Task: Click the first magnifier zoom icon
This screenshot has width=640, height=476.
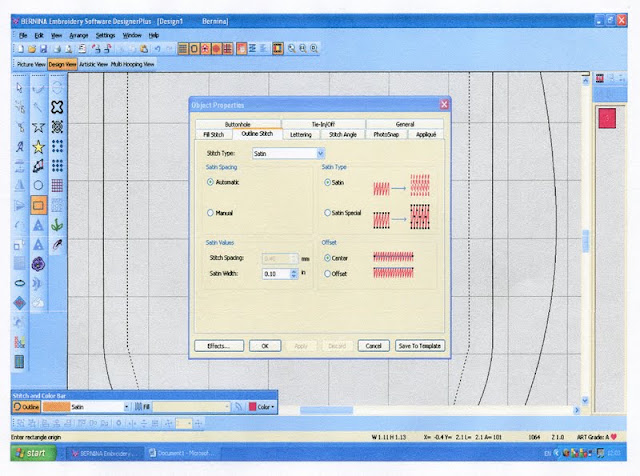Action: (x=292, y=49)
